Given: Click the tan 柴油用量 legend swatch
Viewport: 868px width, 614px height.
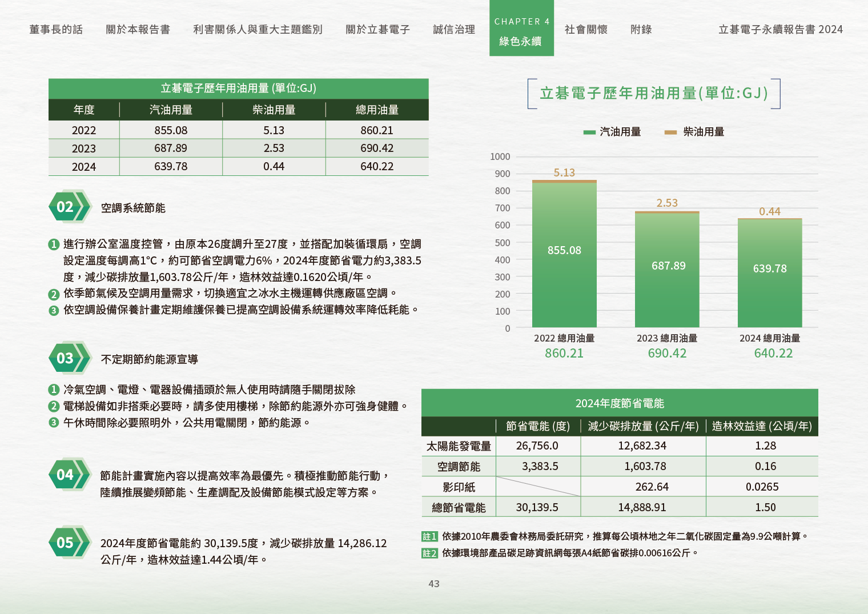Looking at the screenshot, I should 670,132.
